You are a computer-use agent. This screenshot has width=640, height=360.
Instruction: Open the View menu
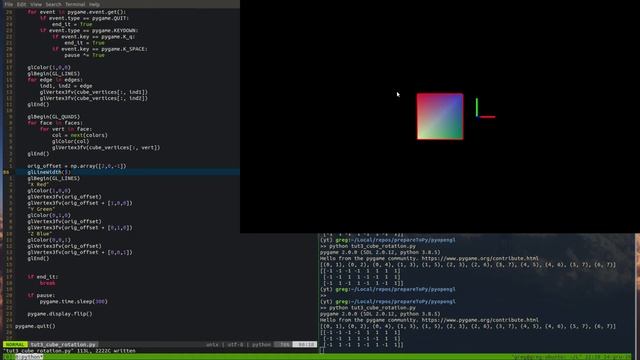pyautogui.click(x=36, y=4)
